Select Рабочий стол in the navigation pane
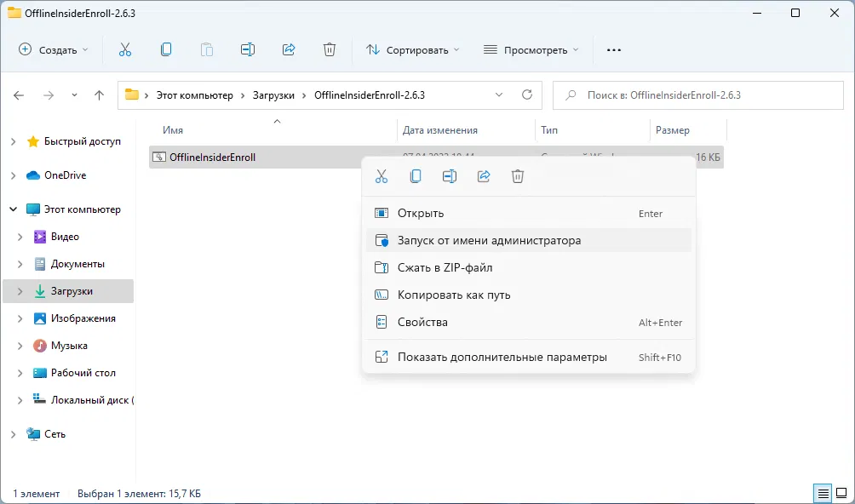 83,373
